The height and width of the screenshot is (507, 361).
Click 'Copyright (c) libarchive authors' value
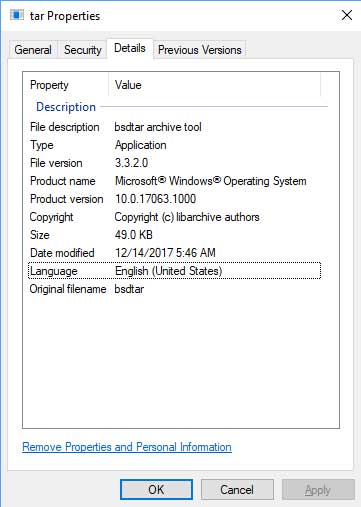187,217
